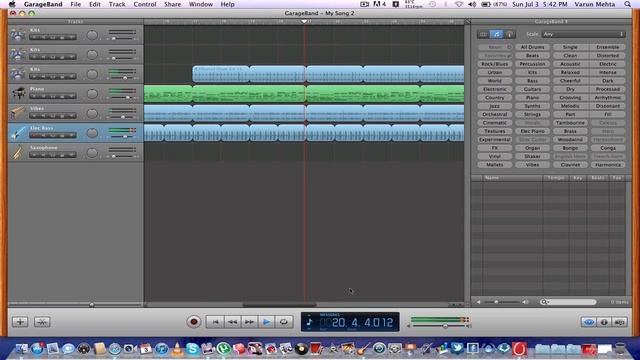Mute the Piano track
Image resolution: width=640 pixels, height=360 pixels.
(x=44, y=96)
